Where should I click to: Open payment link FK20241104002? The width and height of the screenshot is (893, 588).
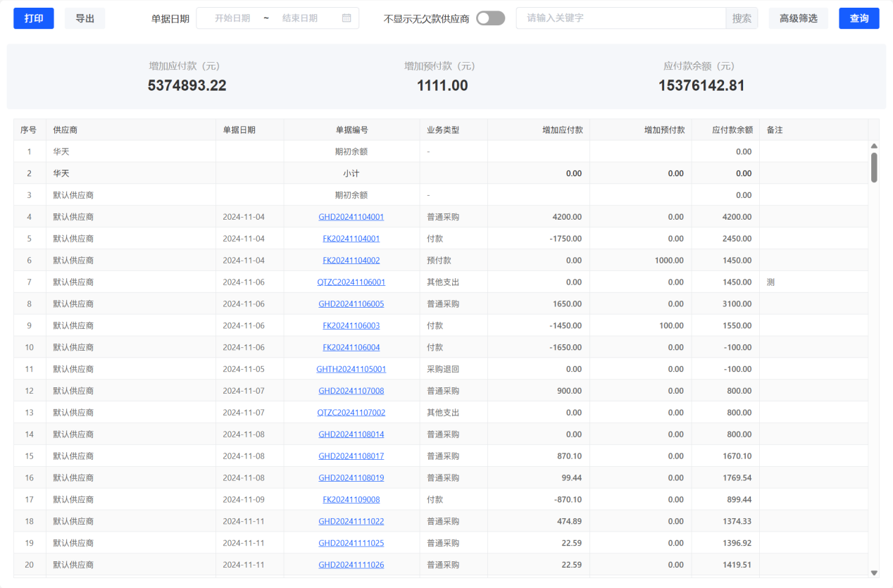pyautogui.click(x=351, y=261)
